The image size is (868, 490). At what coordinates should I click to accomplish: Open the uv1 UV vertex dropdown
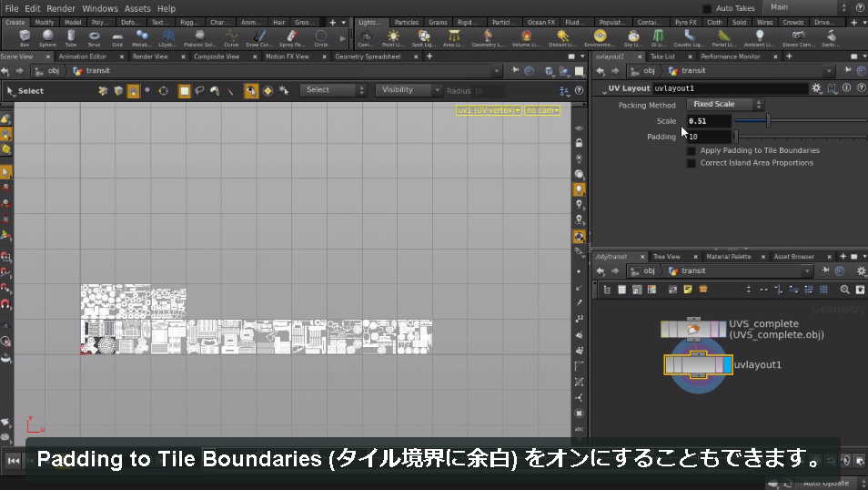click(x=489, y=110)
